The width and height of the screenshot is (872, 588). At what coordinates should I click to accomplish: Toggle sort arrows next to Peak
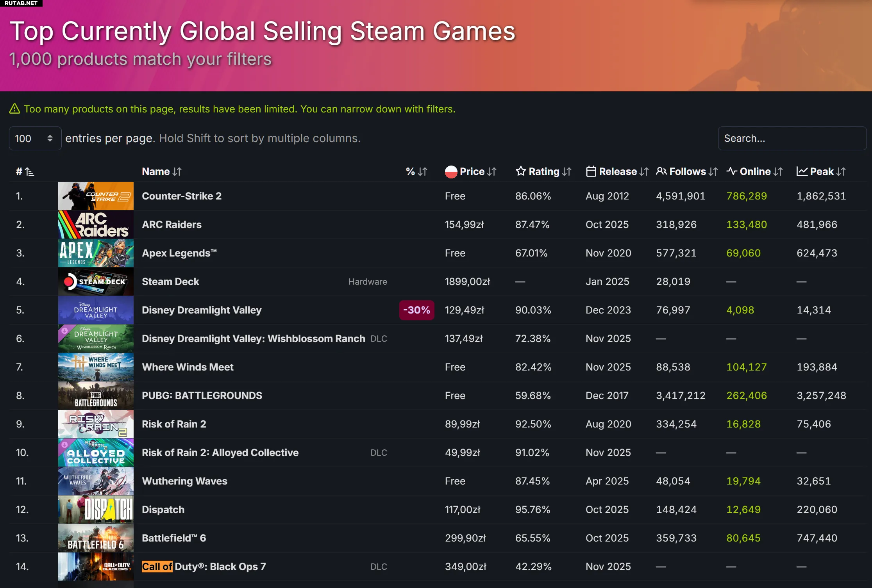tap(841, 171)
